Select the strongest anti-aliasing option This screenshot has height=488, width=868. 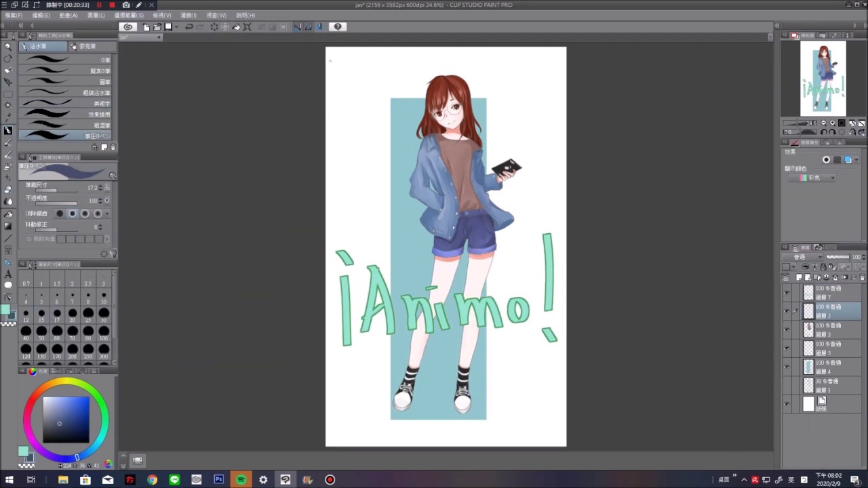[x=98, y=213]
